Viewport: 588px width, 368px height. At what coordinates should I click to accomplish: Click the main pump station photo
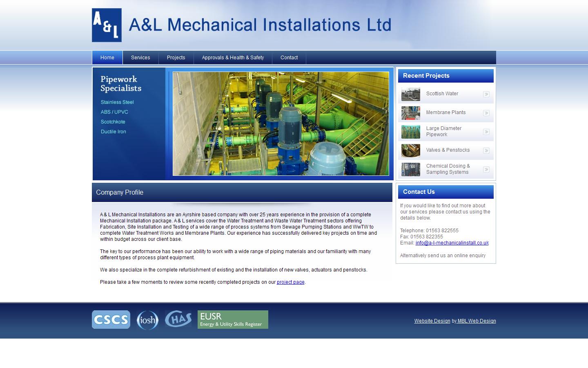[x=281, y=123]
